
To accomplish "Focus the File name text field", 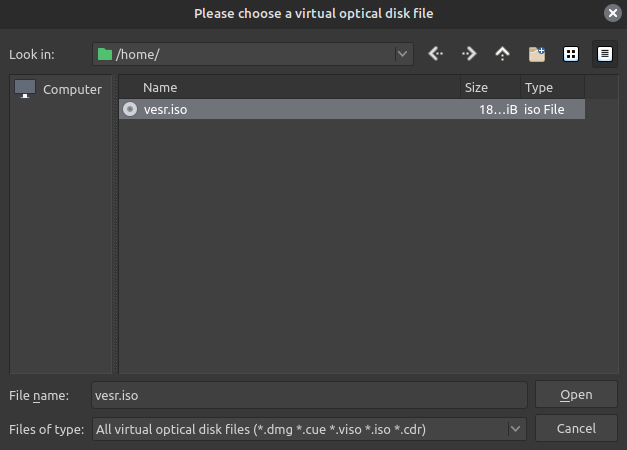I will pos(308,395).
